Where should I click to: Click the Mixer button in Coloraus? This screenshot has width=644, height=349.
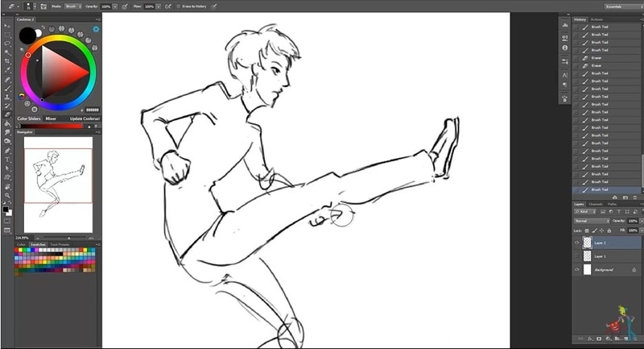pyautogui.click(x=51, y=118)
